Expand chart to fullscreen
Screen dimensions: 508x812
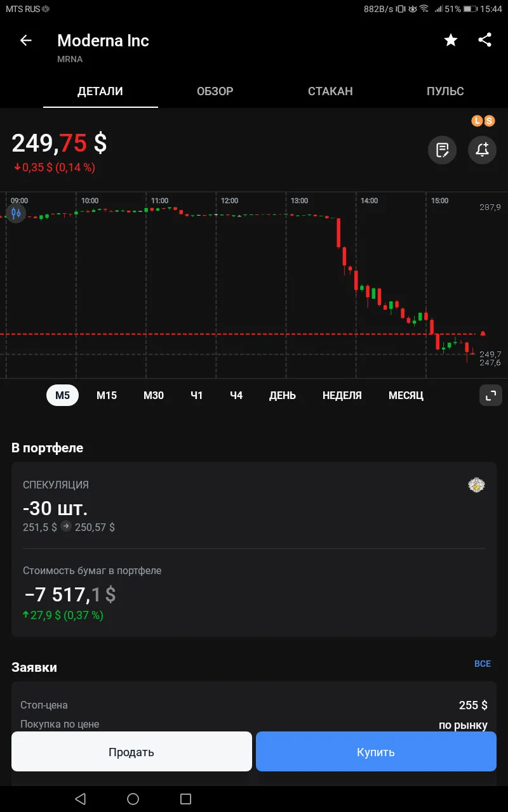click(490, 395)
